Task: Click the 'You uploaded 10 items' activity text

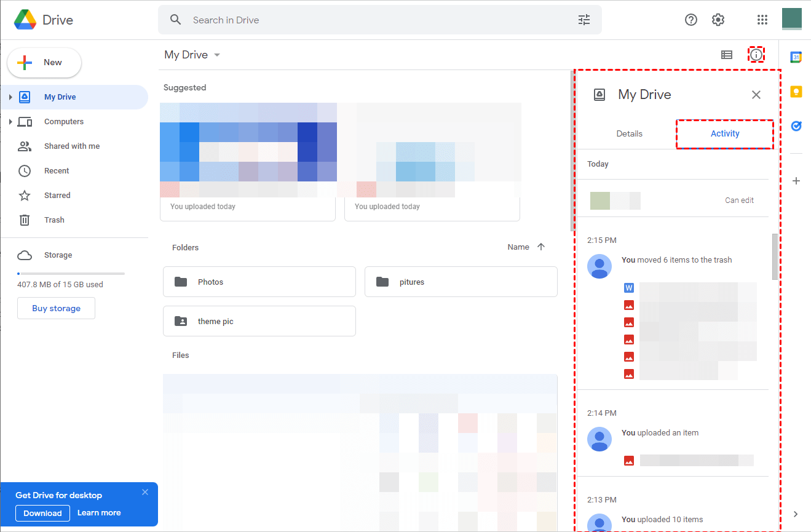Action: click(x=662, y=520)
